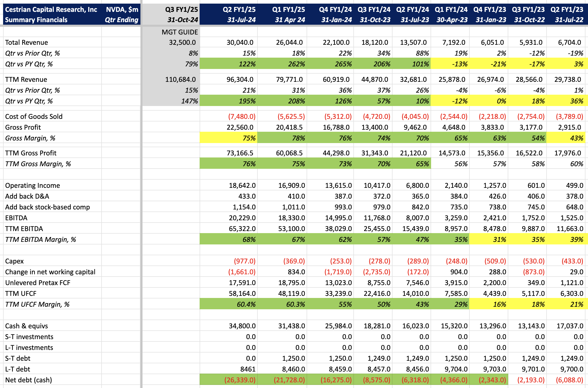The width and height of the screenshot is (588, 388).
Task: Select Operating Income value 18,642.0
Action: 242,186
